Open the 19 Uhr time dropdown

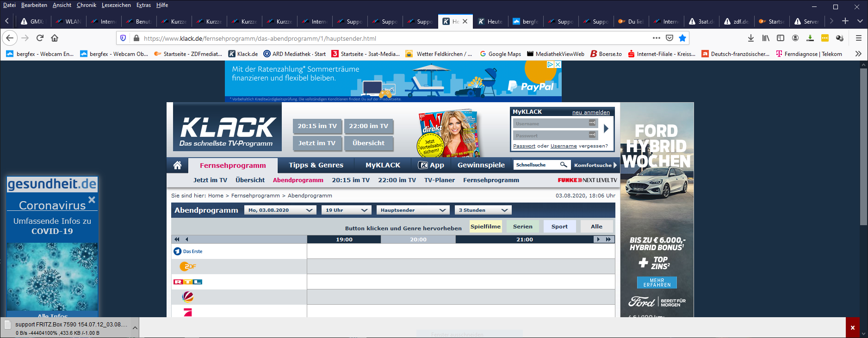(x=347, y=210)
